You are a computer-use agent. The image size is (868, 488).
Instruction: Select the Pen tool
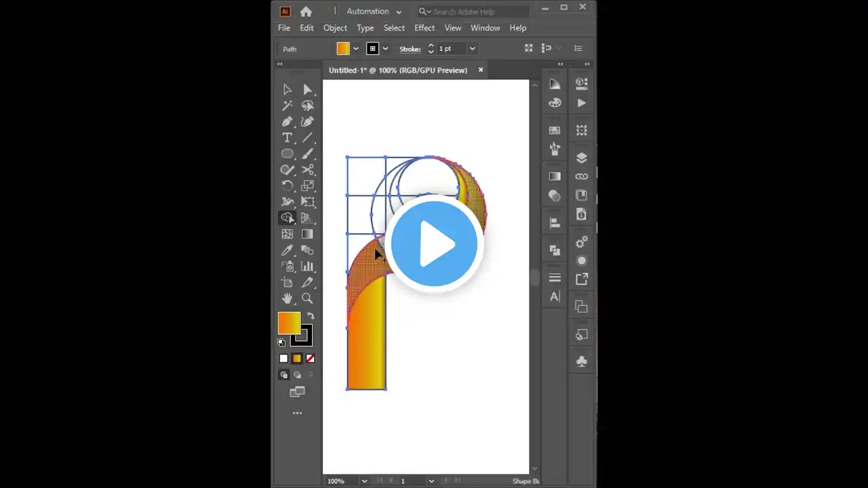coord(287,121)
